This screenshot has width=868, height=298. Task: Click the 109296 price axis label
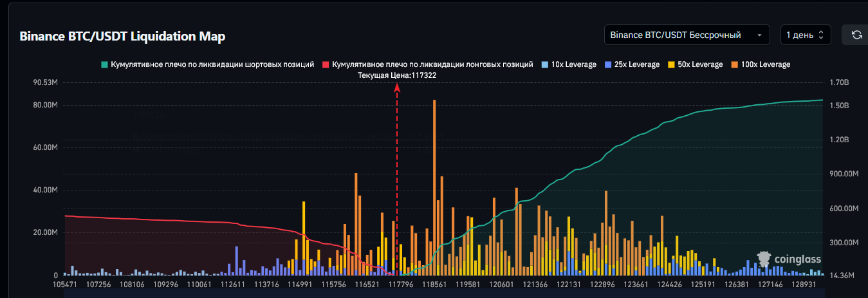167,284
